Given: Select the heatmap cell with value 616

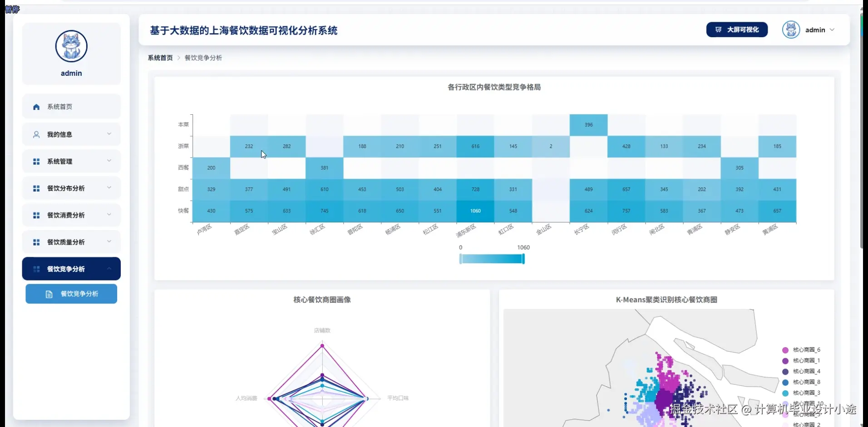Looking at the screenshot, I should tap(475, 147).
